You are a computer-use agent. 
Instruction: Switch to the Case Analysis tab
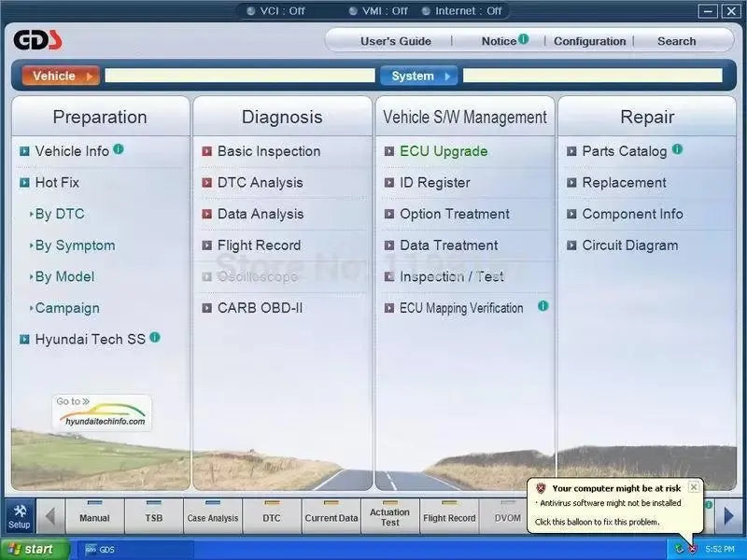(212, 516)
